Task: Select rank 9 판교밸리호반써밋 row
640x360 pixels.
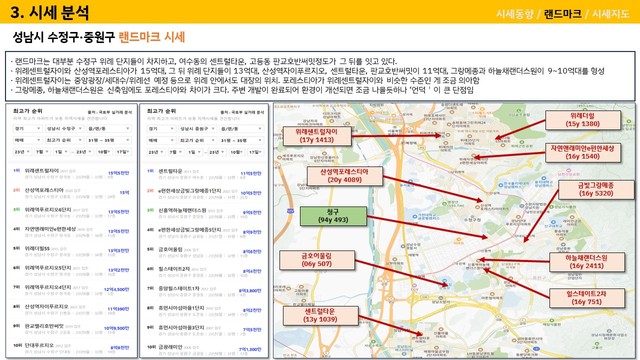Action: (71, 329)
